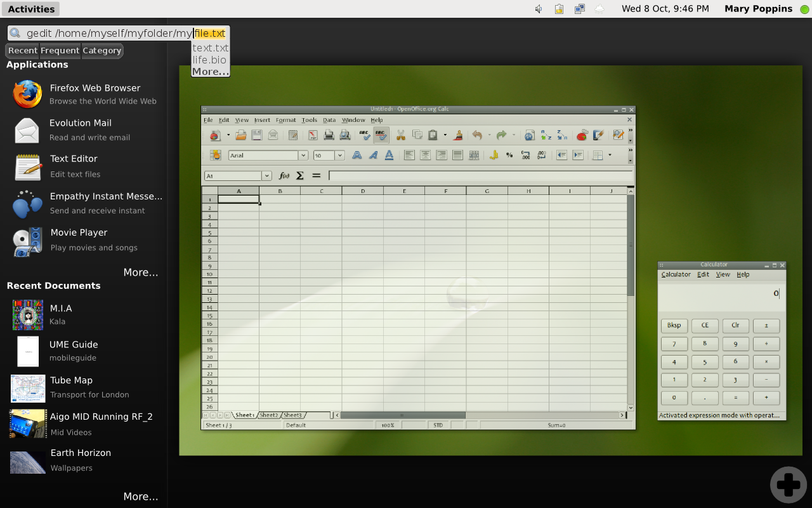The width and height of the screenshot is (812, 508).
Task: Open the font size 10 dropdown
Action: (x=340, y=156)
